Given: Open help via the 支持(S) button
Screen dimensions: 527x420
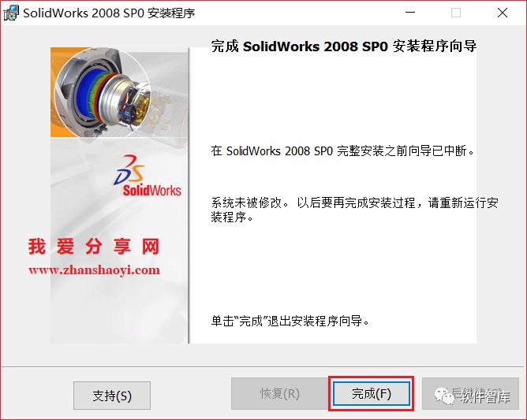Looking at the screenshot, I should [x=112, y=396].
